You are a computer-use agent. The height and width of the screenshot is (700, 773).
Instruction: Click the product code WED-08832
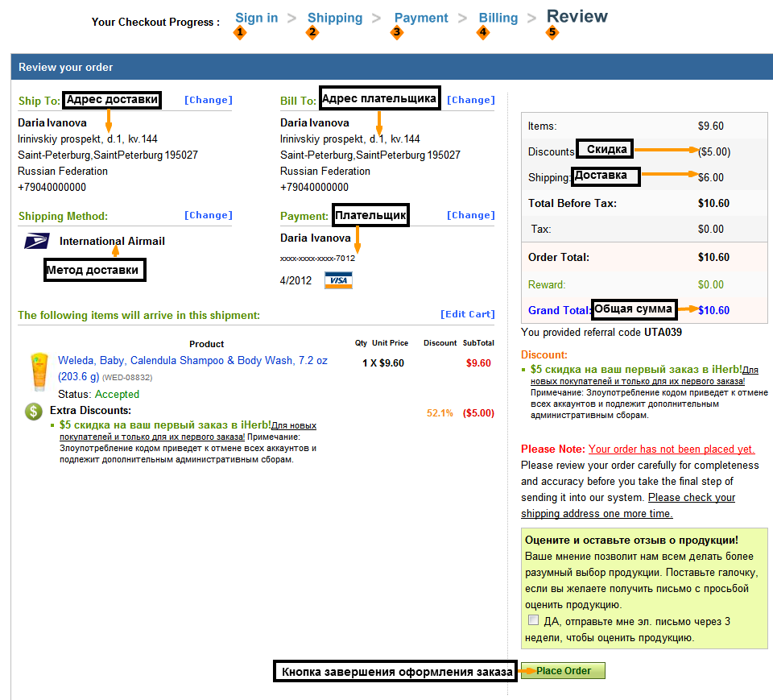point(127,377)
